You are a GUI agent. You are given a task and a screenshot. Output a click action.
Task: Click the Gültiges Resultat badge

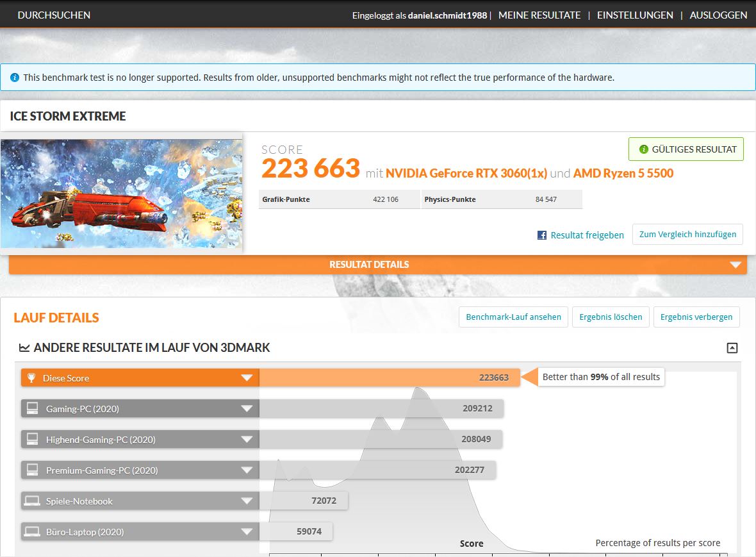tap(686, 149)
